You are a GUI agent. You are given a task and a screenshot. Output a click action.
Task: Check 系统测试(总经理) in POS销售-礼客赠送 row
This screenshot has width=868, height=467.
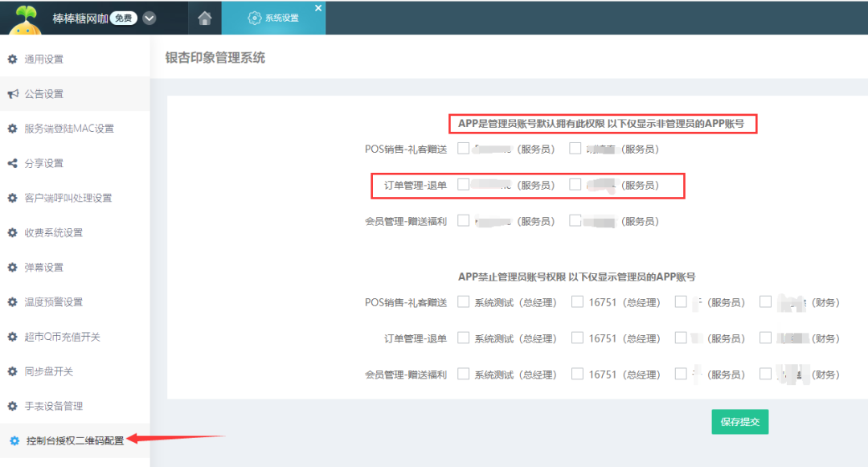(x=463, y=302)
